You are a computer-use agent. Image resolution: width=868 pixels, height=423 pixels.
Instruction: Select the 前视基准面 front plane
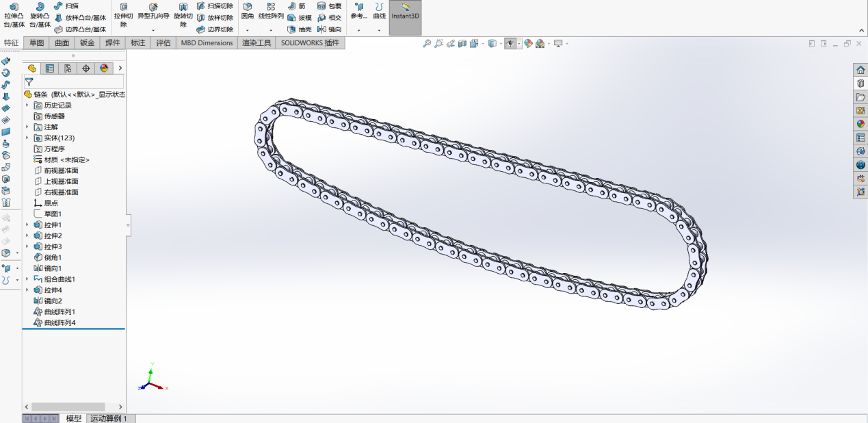[x=56, y=170]
